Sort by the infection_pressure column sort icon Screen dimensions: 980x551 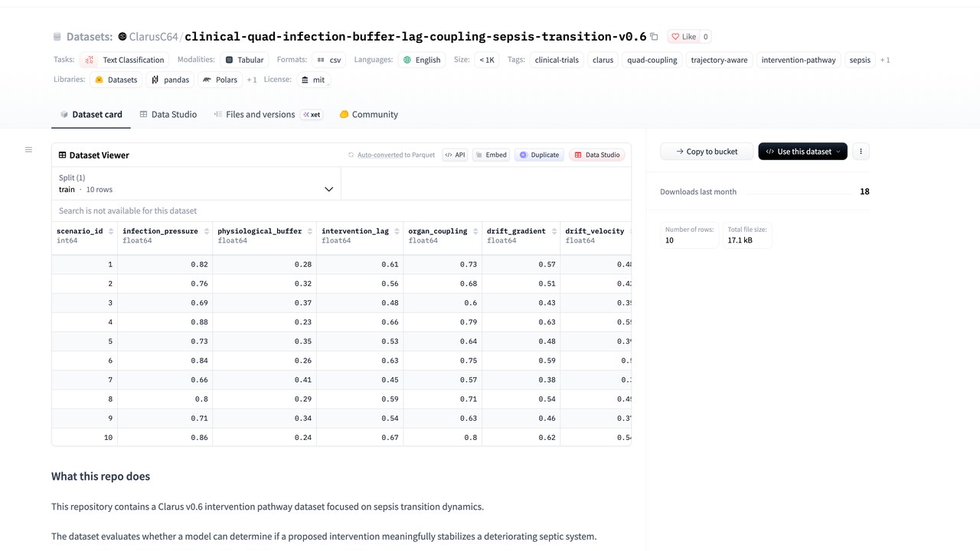click(206, 231)
